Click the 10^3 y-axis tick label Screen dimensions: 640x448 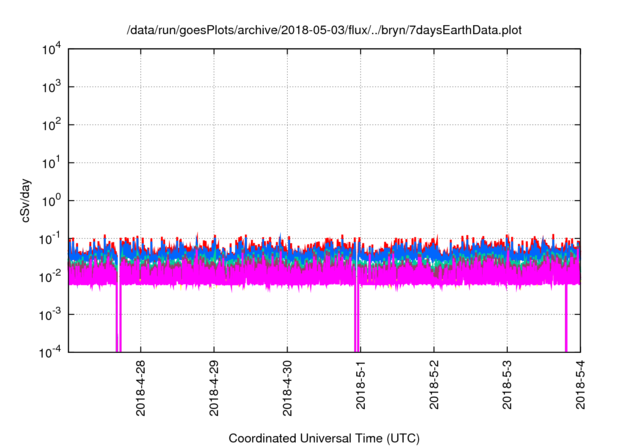pyautogui.click(x=51, y=87)
